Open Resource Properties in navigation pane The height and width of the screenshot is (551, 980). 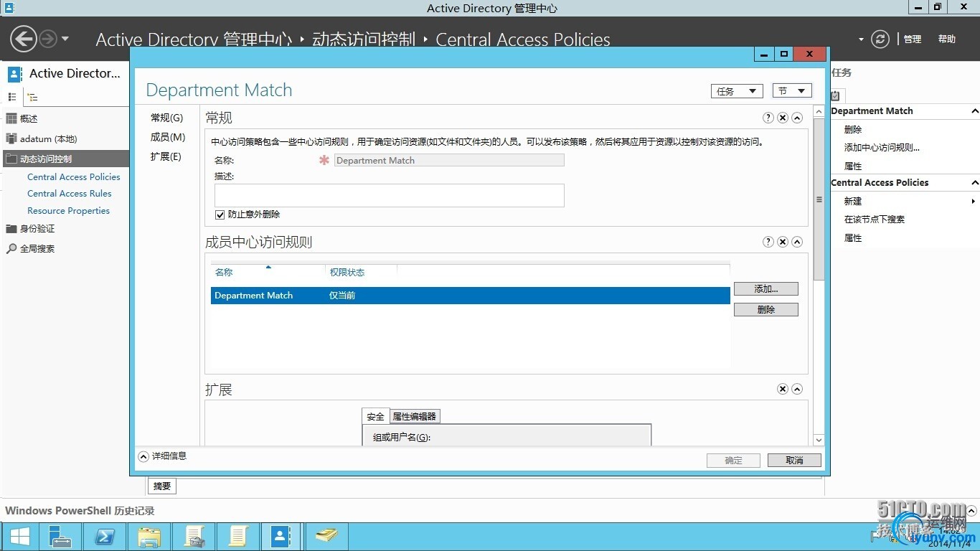coord(68,210)
